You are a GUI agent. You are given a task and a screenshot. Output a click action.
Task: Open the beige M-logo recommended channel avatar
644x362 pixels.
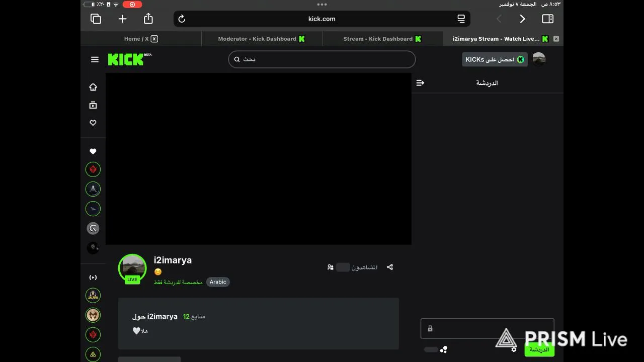point(93,315)
